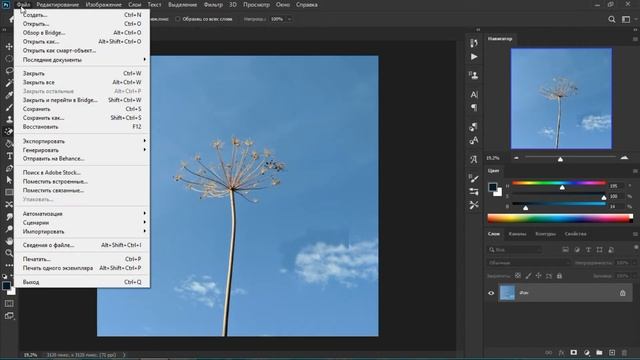Expand 'Импортировать' submenu
This screenshot has width=640, height=360.
pos(82,231)
